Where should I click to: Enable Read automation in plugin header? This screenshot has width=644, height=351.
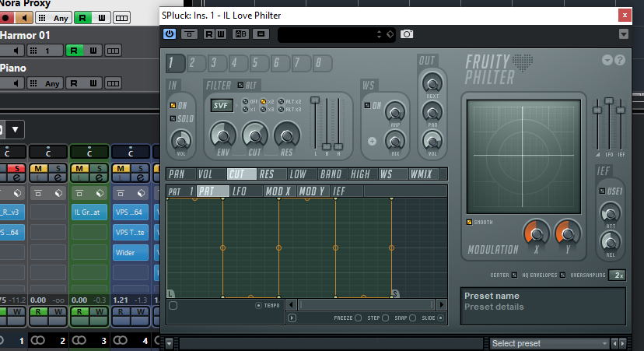coord(209,33)
